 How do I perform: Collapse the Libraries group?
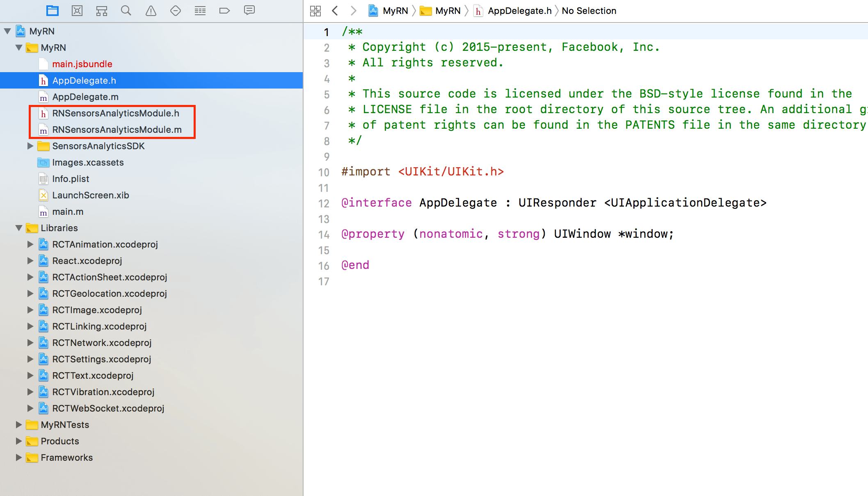click(x=19, y=228)
